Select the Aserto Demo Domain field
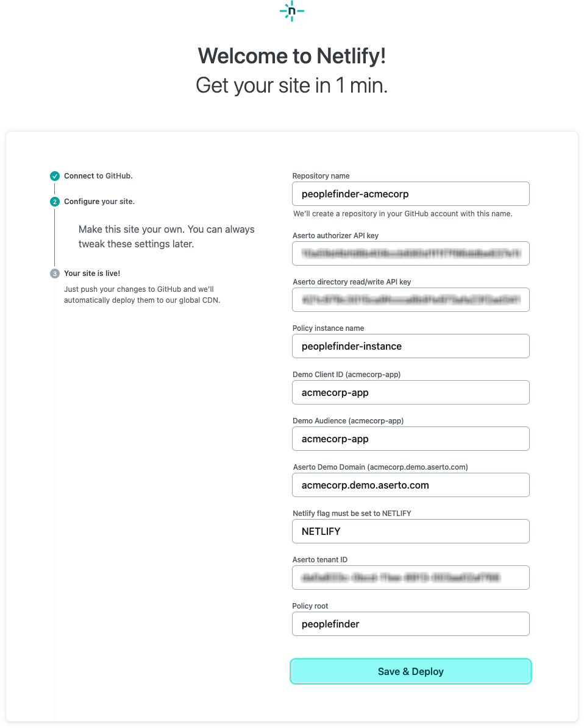This screenshot has width=584, height=728. coord(411,485)
